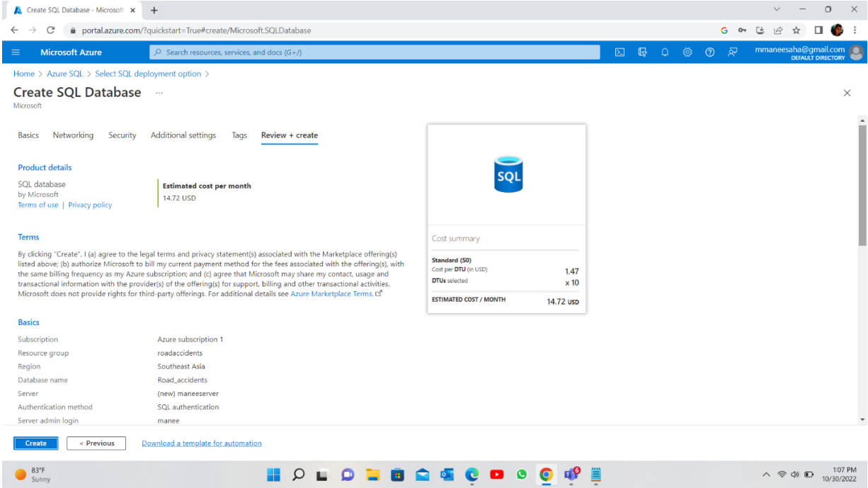868x488 pixels.
Task: Click the install app icon in address bar
Action: 760,30
